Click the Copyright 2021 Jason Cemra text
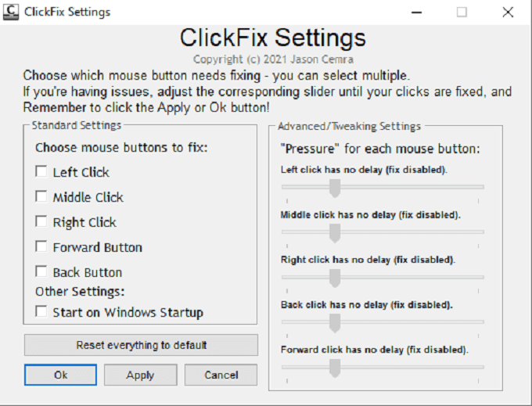This screenshot has width=532, height=406. tap(272, 59)
